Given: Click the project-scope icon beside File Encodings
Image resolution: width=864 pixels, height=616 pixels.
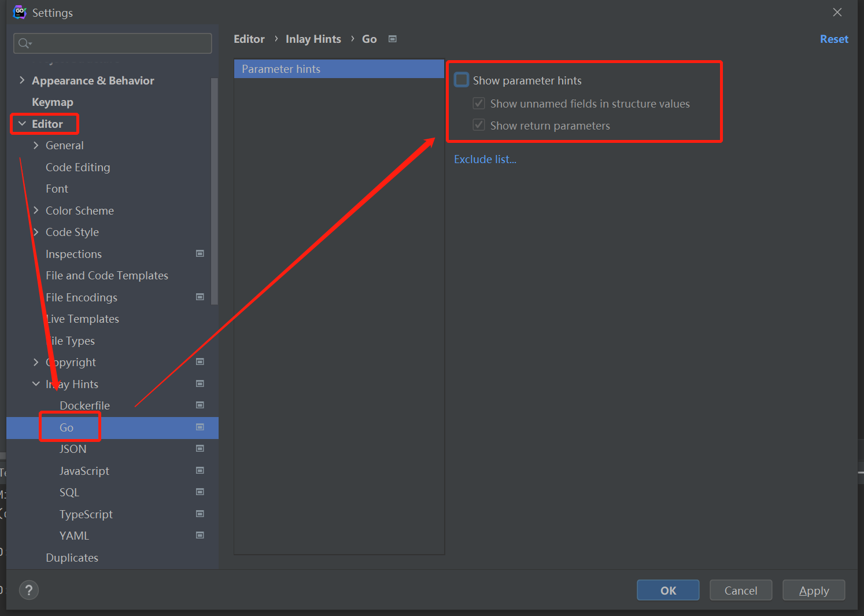Looking at the screenshot, I should pos(200,297).
